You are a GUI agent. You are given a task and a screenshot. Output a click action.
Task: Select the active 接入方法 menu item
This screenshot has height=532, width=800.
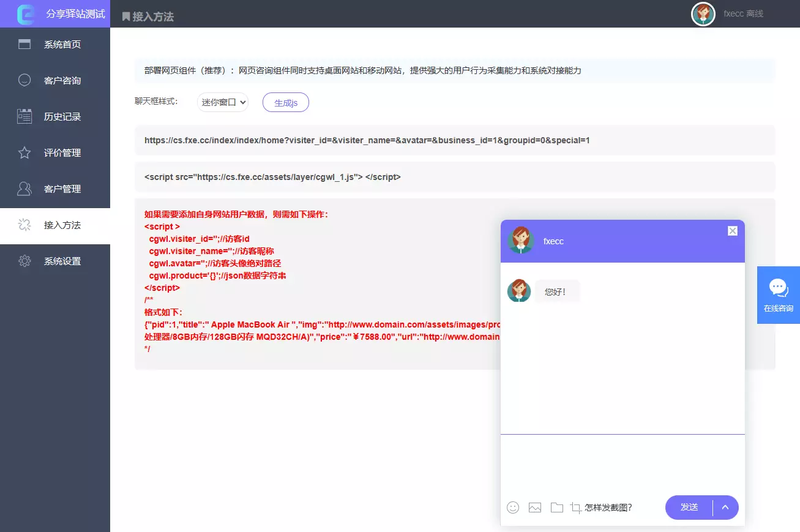point(55,225)
